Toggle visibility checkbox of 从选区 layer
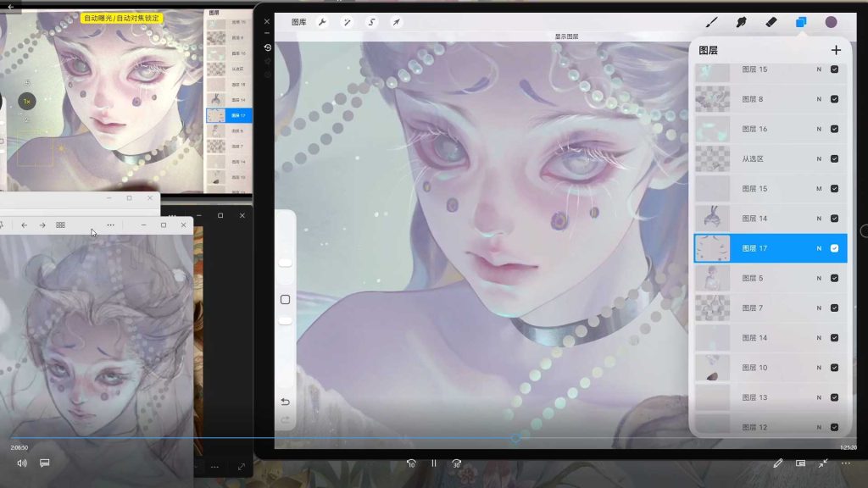The height and width of the screenshot is (488, 868). [x=834, y=158]
